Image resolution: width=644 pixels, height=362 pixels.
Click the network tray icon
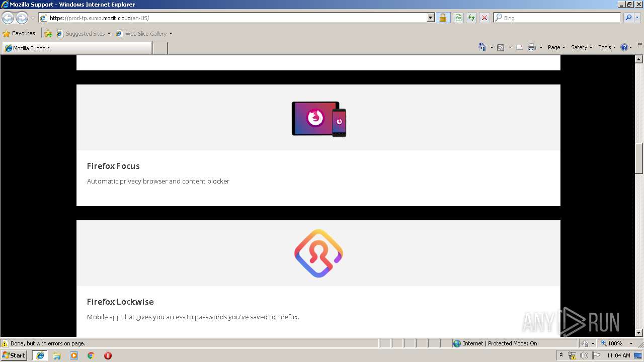(572, 355)
